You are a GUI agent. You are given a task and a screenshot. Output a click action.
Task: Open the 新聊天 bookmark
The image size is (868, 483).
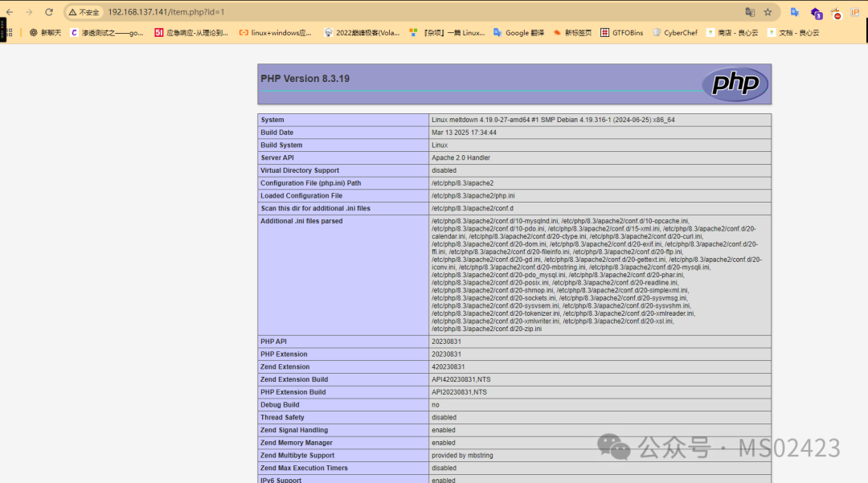[45, 33]
